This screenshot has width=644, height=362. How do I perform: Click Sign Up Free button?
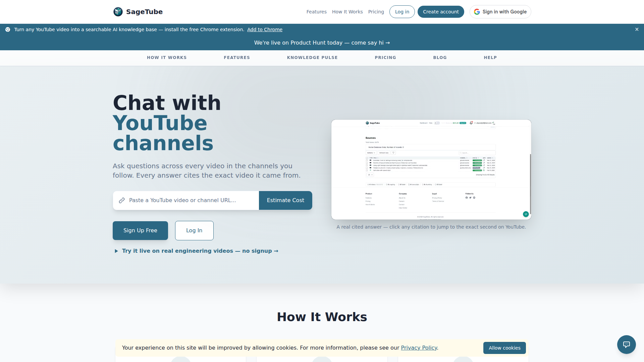click(140, 231)
